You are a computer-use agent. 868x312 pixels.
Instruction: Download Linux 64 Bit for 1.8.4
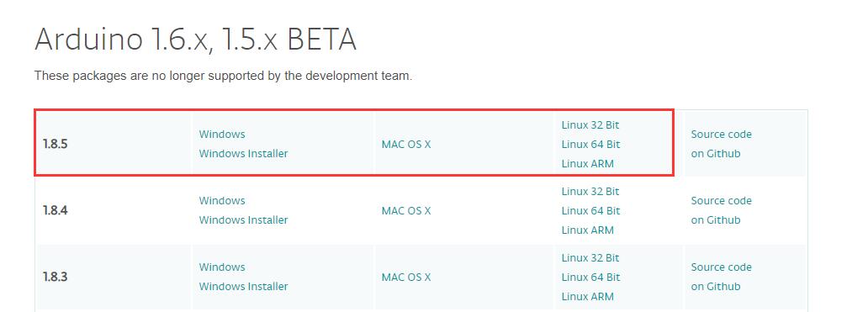590,211
